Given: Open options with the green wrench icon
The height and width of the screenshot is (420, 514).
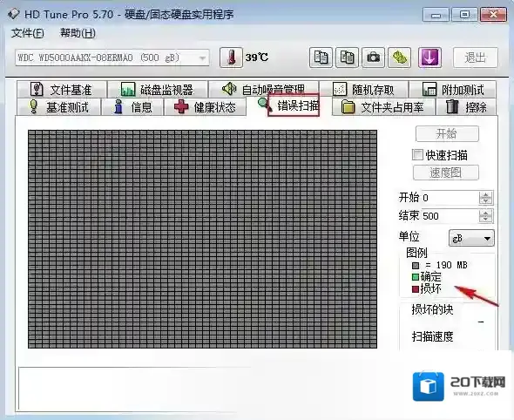Looking at the screenshot, I should [x=399, y=58].
